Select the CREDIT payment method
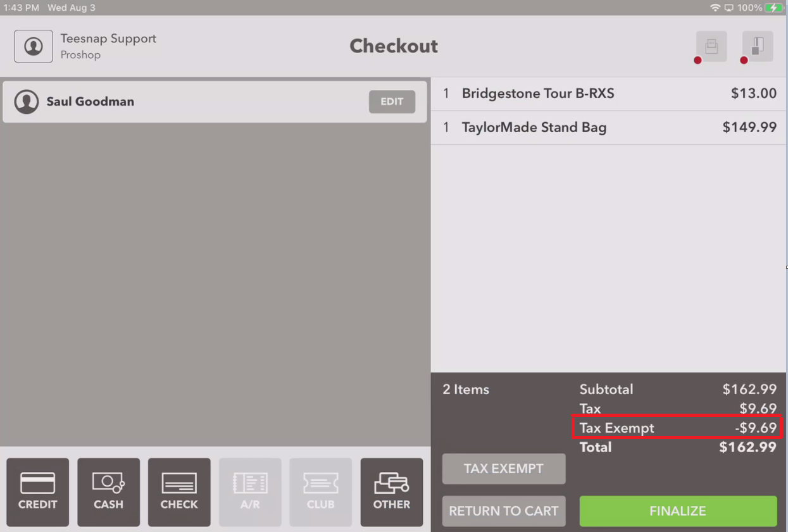 pyautogui.click(x=37, y=492)
